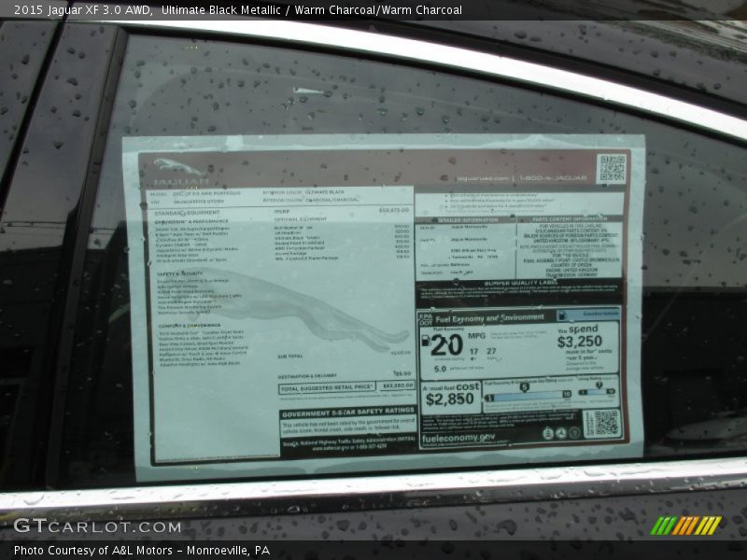Click the Gasoline Vehicle pump icon
Viewport: 747px width, 560px height.
pyautogui.click(x=563, y=315)
